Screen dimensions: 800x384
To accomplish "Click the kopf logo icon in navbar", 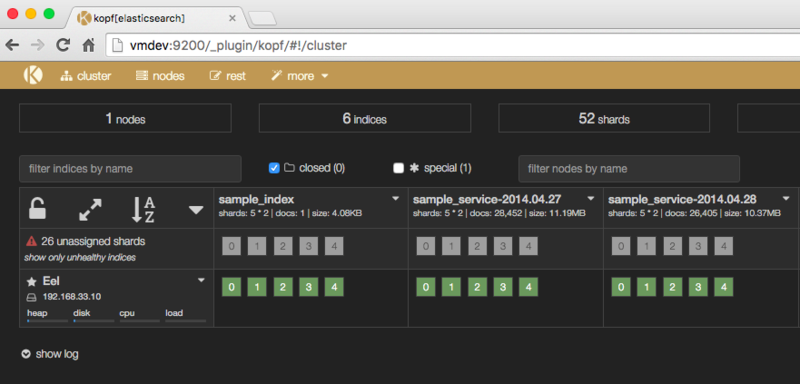I will [33, 75].
